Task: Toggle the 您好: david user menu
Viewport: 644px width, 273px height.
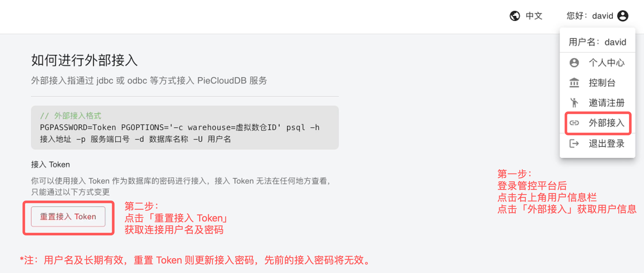Action: pos(597,16)
